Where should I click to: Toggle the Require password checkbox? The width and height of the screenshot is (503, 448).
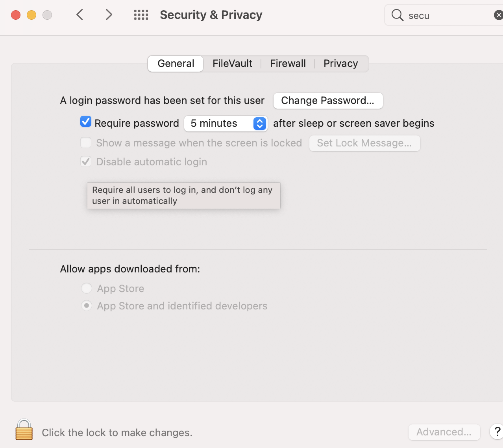coord(86,122)
